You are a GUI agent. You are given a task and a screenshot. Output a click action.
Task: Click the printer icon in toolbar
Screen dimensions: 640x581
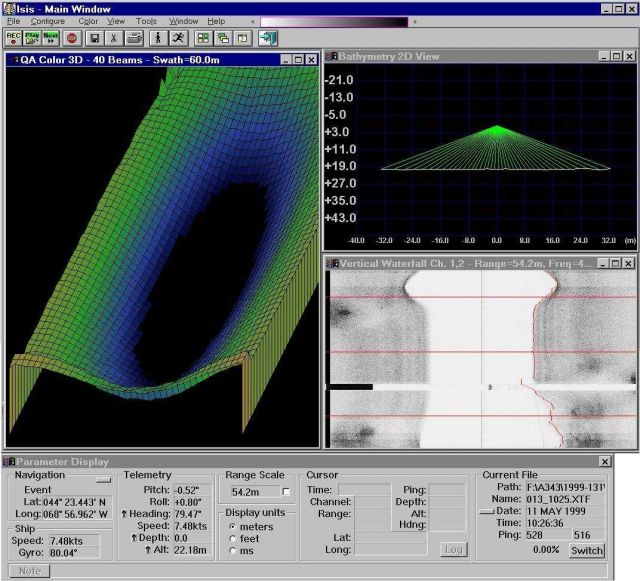point(134,38)
